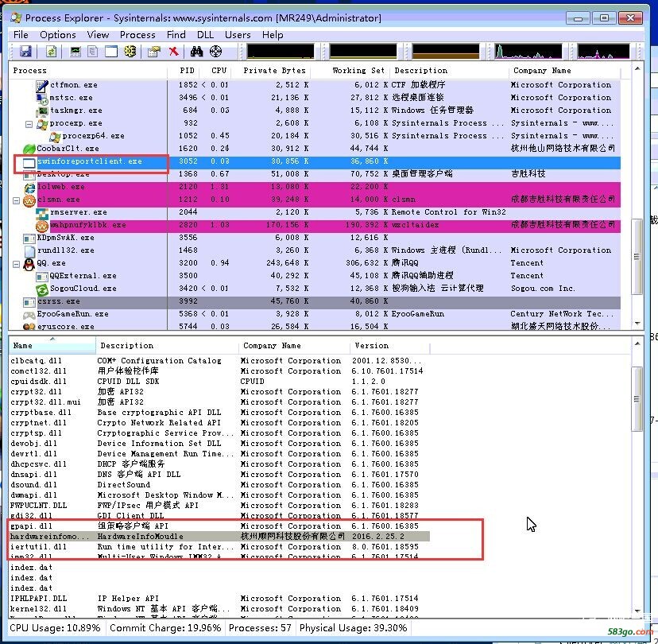Click lower pane scrollbar up arrow
The image size is (658, 644).
[637, 343]
